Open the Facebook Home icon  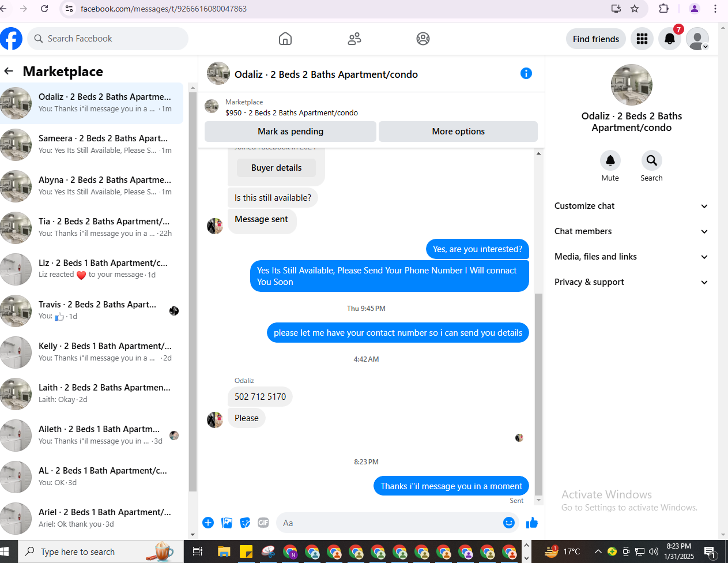point(285,39)
